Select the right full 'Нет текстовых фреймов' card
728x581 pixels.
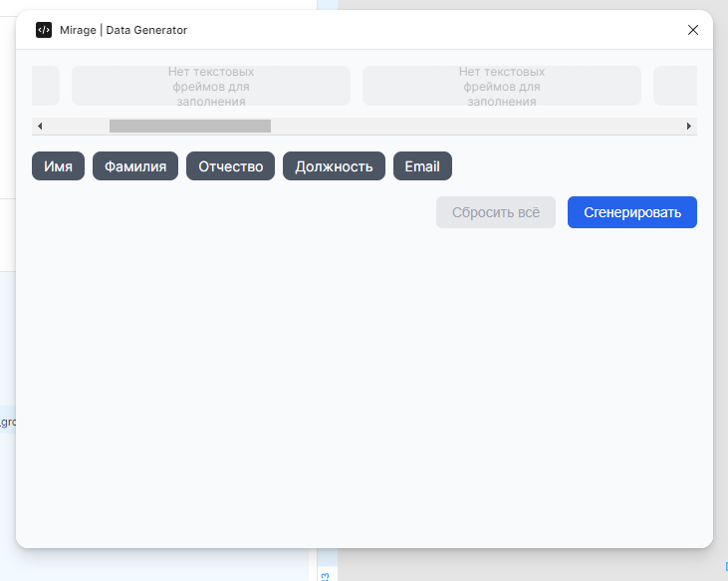coord(502,86)
